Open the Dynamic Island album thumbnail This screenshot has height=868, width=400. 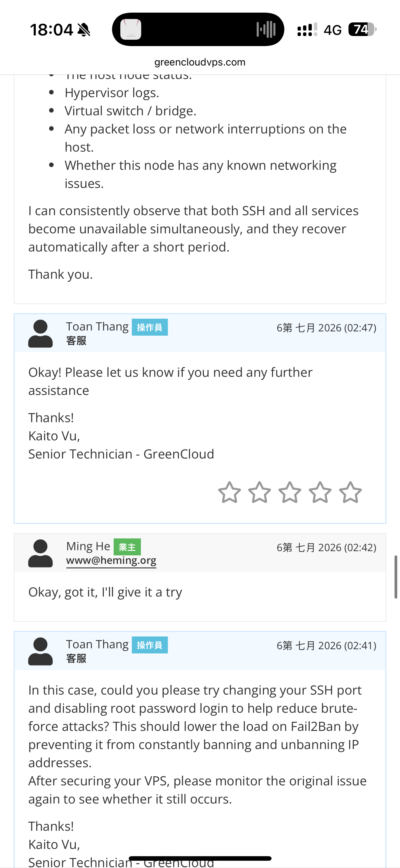tap(131, 29)
